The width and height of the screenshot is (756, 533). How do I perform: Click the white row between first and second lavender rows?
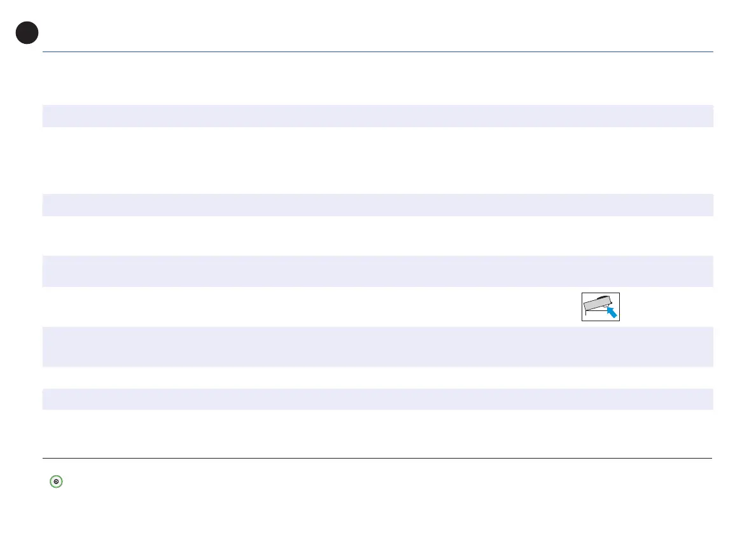coord(377,160)
